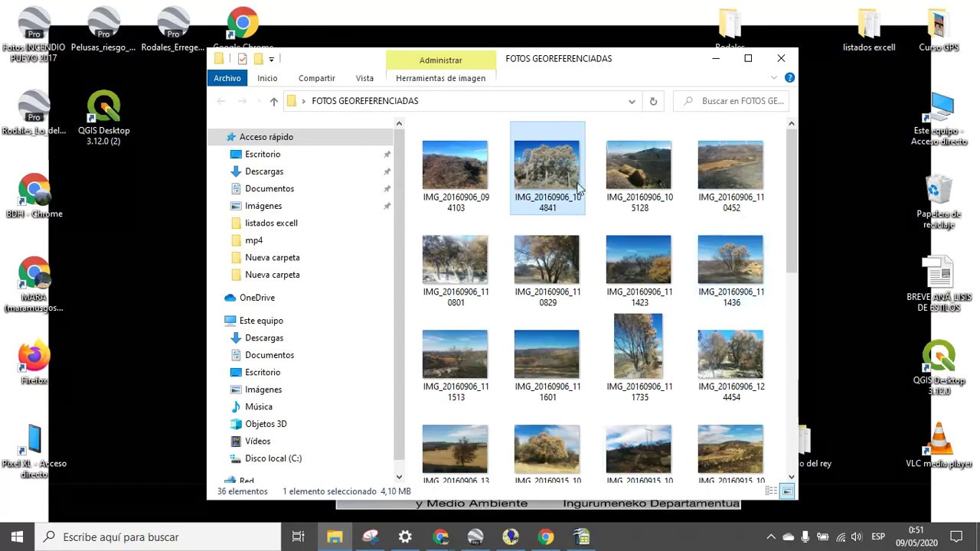
Task: Select photo IMG_20160906_124454 thumbnail
Action: tap(730, 354)
